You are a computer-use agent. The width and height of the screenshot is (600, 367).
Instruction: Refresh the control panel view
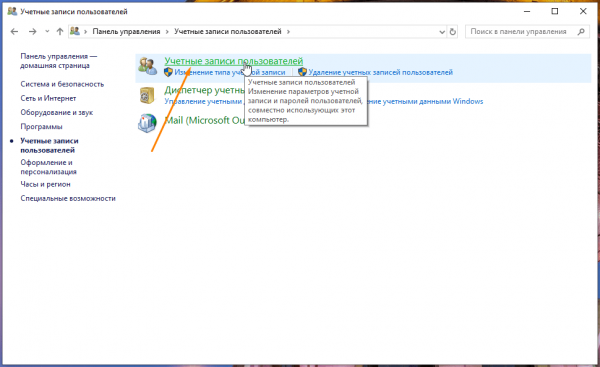(453, 32)
